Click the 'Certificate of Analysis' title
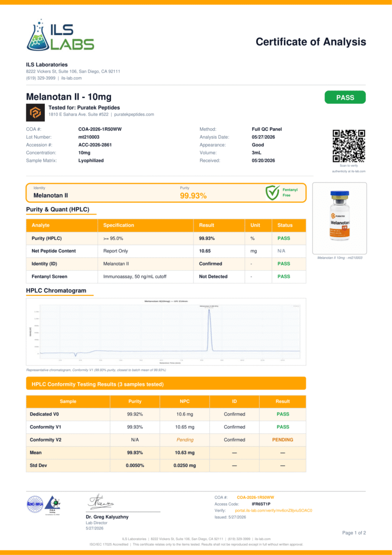392x555 pixels. click(x=311, y=42)
